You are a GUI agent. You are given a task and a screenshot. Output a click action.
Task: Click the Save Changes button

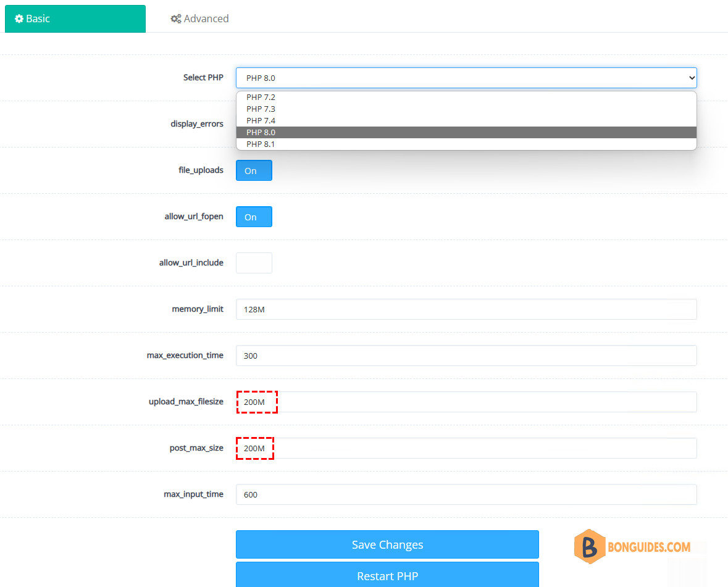(x=387, y=544)
